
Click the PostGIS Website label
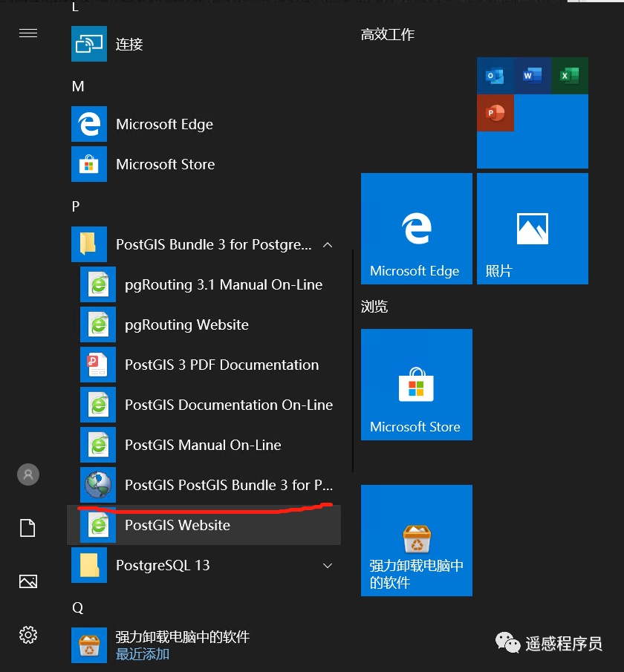(x=178, y=525)
